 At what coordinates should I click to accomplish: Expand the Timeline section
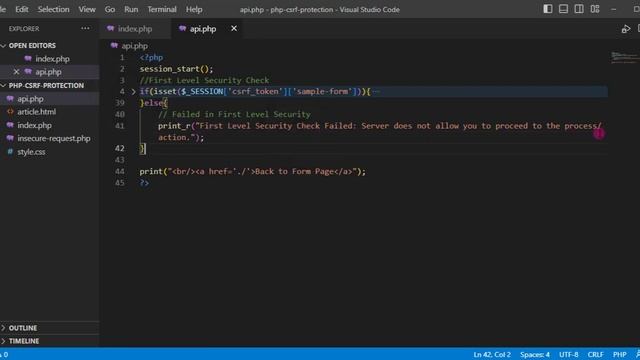24,341
